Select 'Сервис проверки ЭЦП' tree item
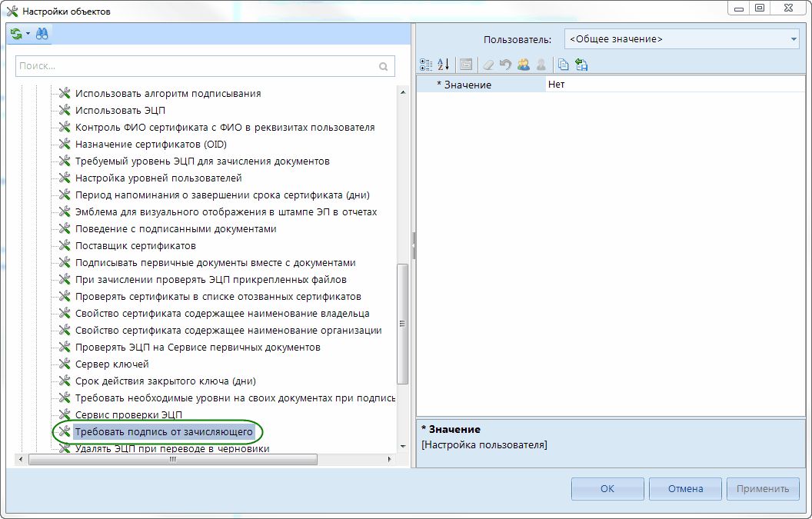This screenshot has width=812, height=519. click(x=128, y=415)
